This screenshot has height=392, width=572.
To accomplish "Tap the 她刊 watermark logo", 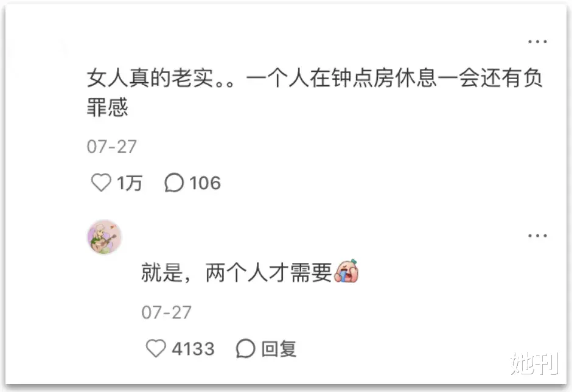I will (534, 363).
